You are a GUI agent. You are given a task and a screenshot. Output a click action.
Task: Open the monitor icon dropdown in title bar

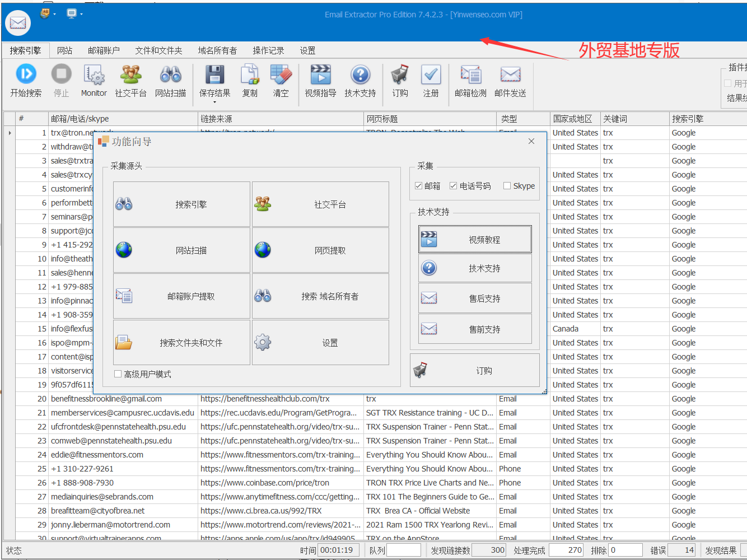[x=81, y=14]
